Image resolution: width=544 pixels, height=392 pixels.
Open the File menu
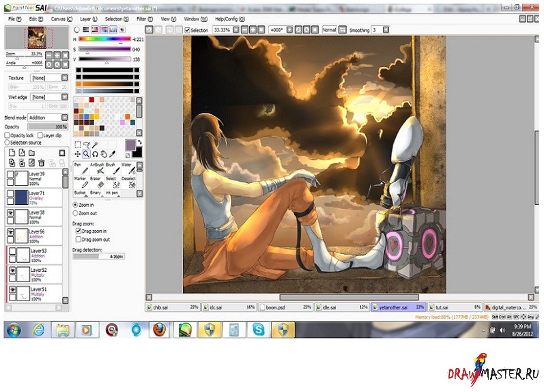tap(14, 18)
